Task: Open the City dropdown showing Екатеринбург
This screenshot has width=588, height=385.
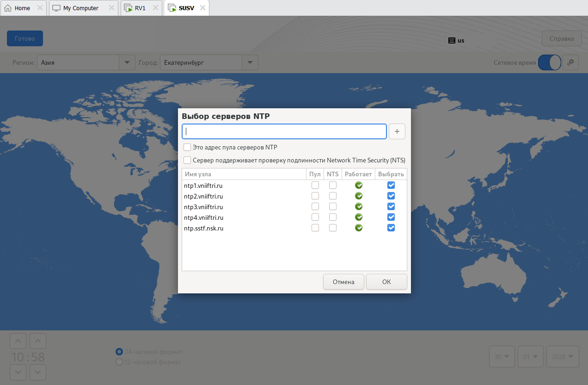Action: (250, 62)
